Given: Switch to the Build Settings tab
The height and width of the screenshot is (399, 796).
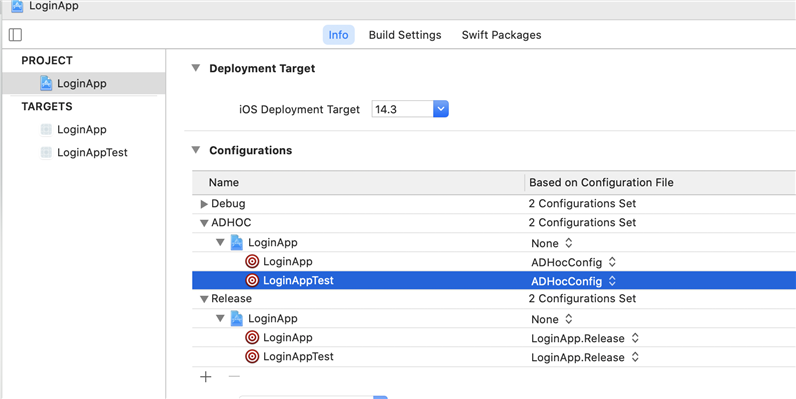Looking at the screenshot, I should (405, 35).
